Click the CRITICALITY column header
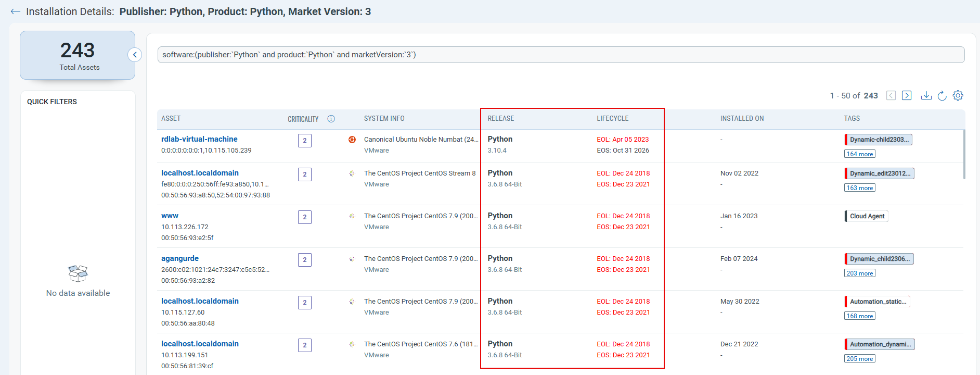The image size is (980, 375). pyautogui.click(x=303, y=119)
